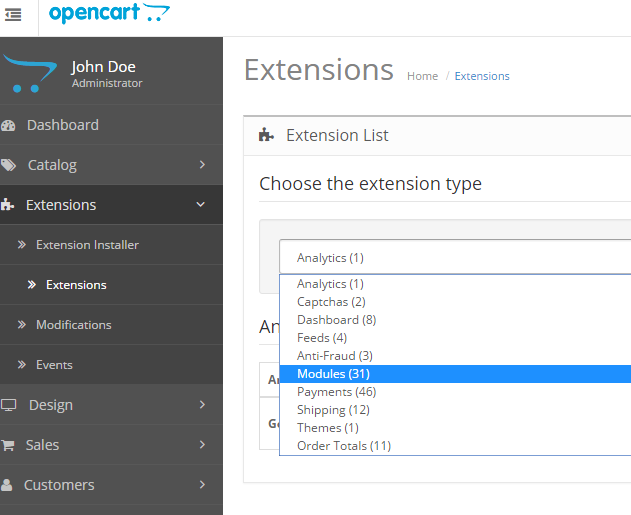
Task: Open the Events submenu item
Action: click(x=54, y=365)
